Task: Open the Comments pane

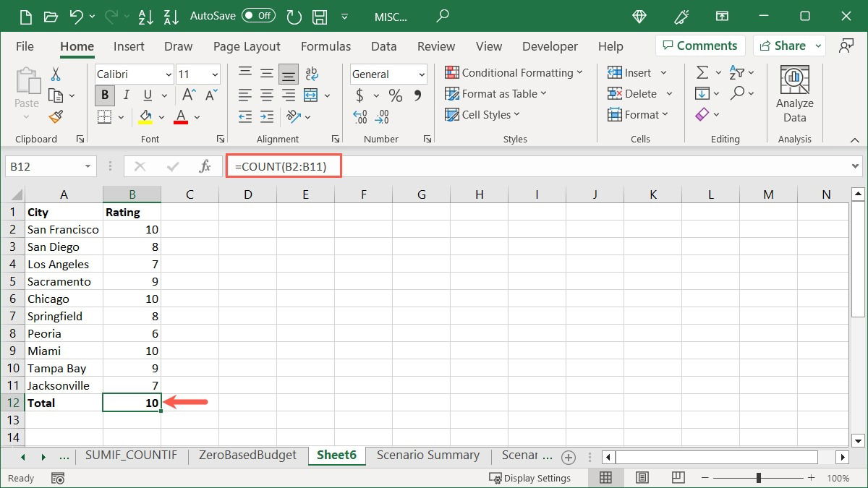Action: (x=699, y=45)
